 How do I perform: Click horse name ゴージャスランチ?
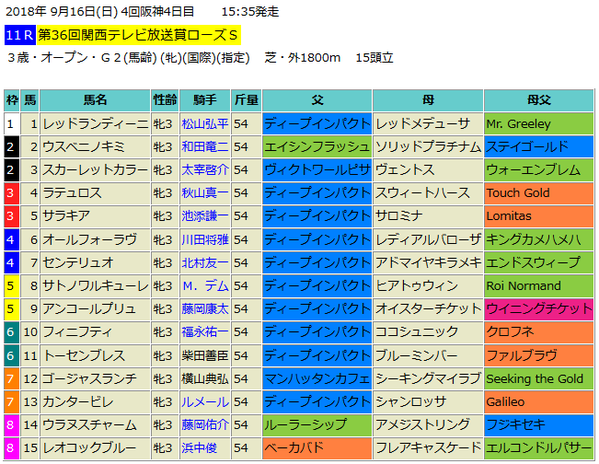pyautogui.click(x=89, y=379)
